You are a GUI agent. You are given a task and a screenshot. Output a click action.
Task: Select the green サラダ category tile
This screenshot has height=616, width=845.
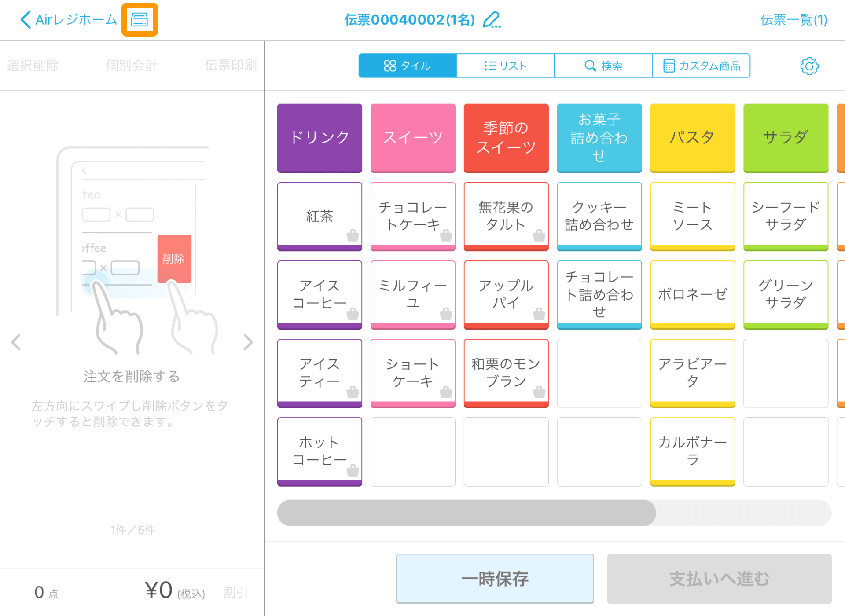[786, 138]
